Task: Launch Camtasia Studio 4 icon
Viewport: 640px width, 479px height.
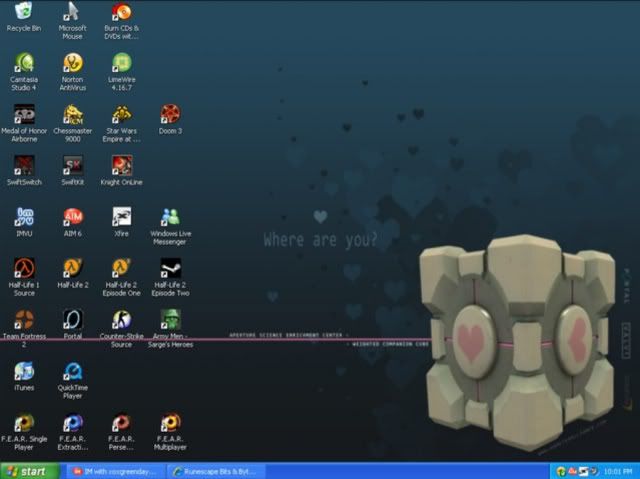Action: (24, 63)
